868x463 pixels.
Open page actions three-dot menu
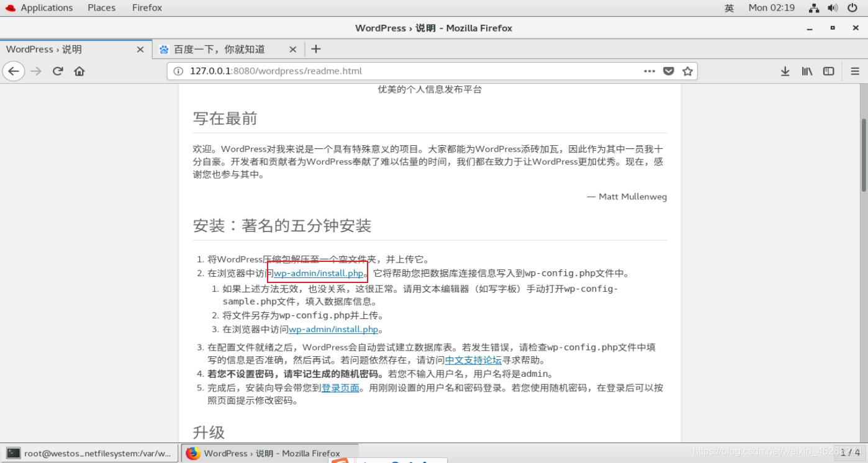pos(649,71)
